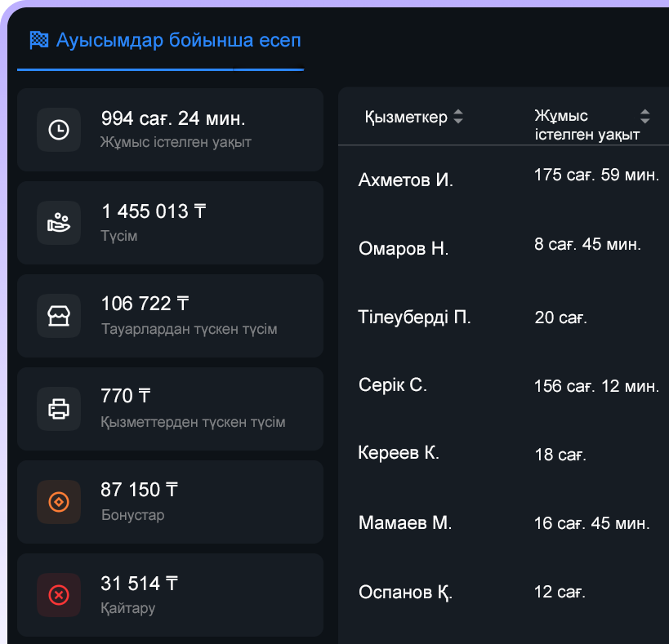Click the Қайтару label
Image resolution: width=669 pixels, height=644 pixels.
(128, 608)
